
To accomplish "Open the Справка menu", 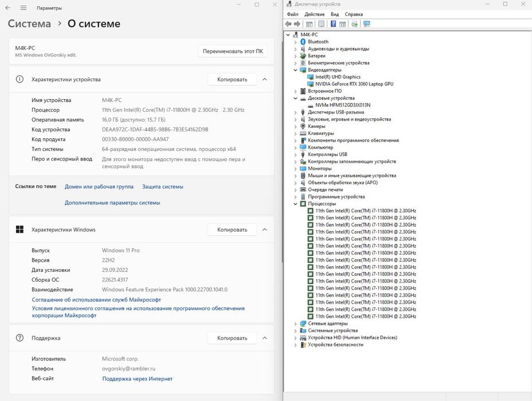I will [x=354, y=14].
